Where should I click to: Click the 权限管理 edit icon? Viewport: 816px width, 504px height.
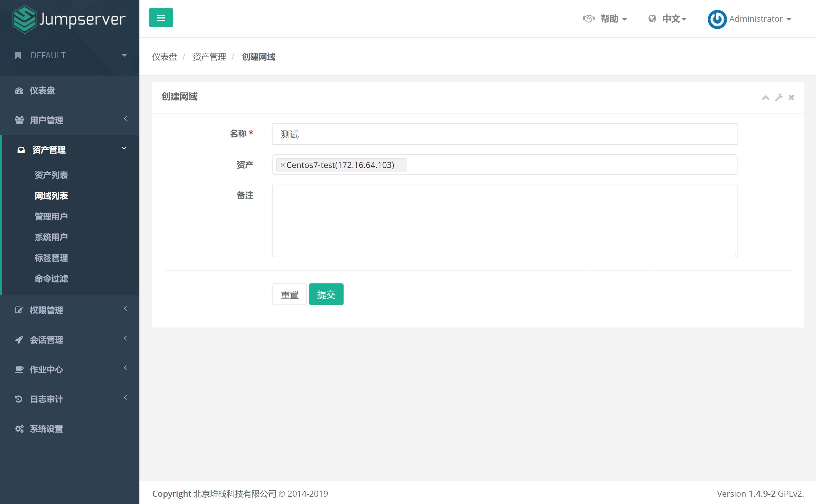point(19,310)
